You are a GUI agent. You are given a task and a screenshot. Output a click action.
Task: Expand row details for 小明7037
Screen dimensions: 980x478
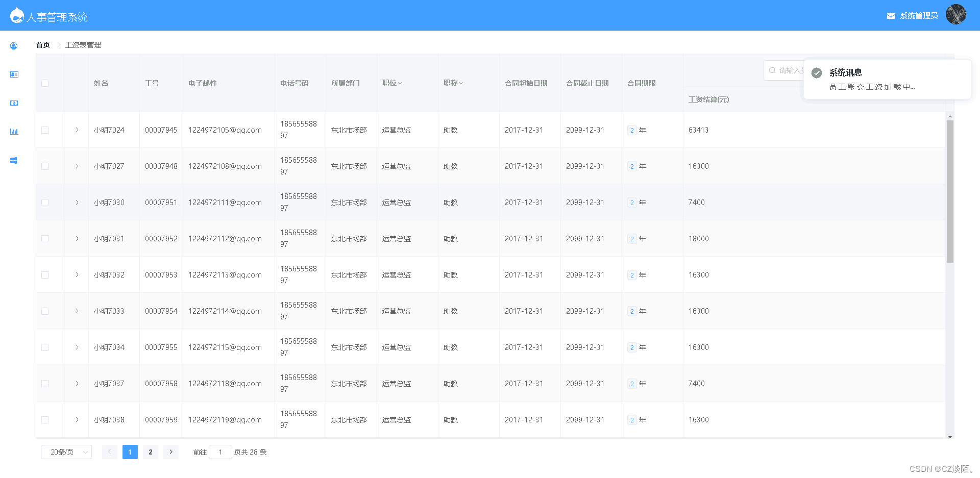[77, 384]
